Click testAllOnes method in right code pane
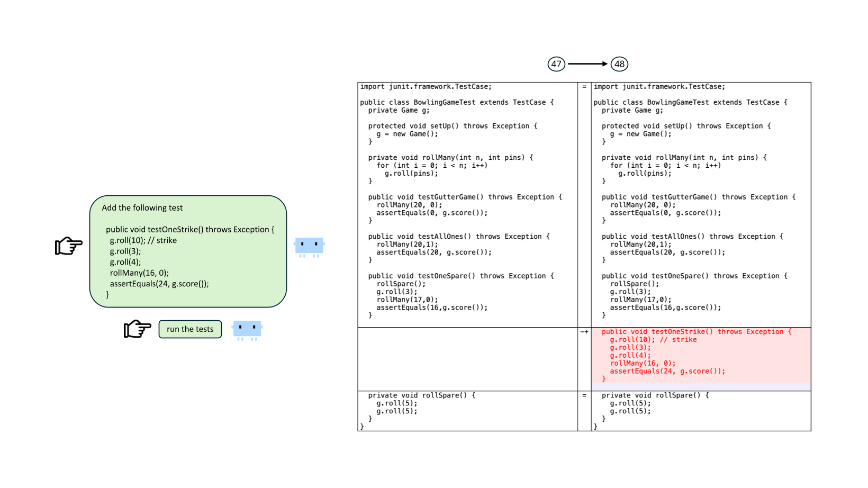The image size is (868, 488). 692,237
